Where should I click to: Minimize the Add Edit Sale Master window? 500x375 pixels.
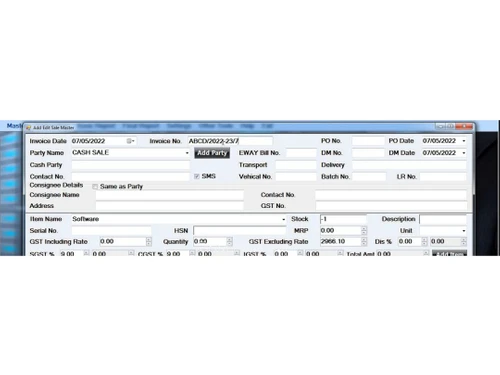pyautogui.click(x=440, y=127)
